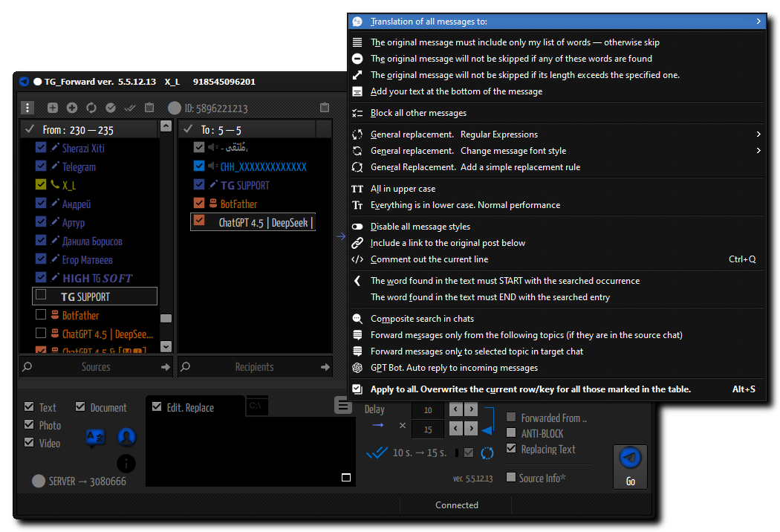The width and height of the screenshot is (780, 532).
Task: Click Apply to all menu entry
Action: tap(556, 389)
